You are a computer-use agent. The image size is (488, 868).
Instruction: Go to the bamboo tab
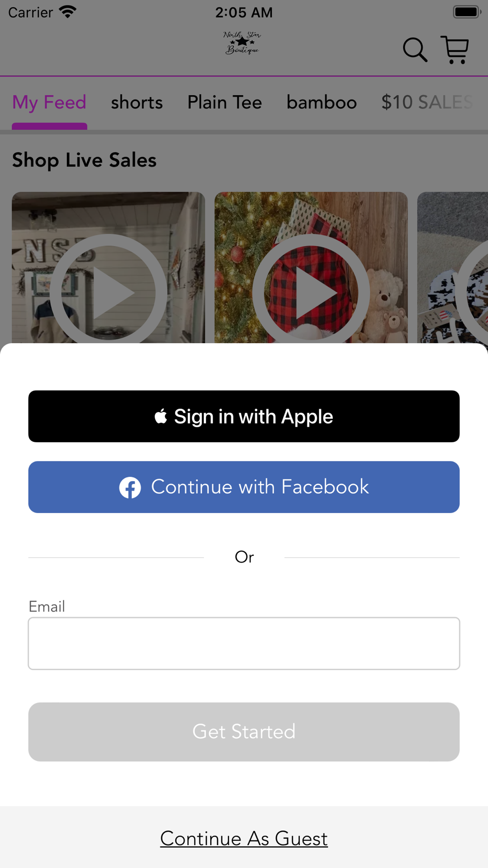click(x=322, y=103)
